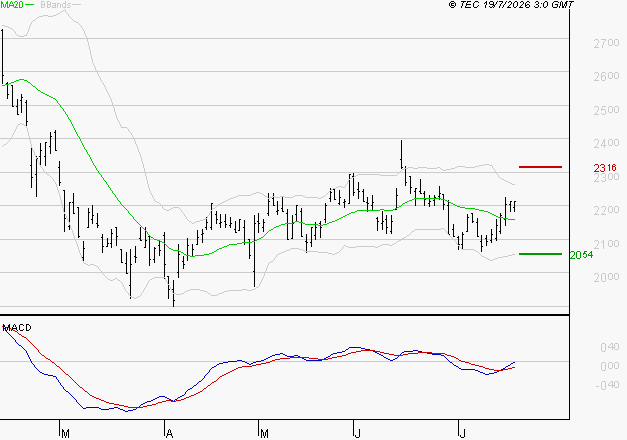This screenshot has height=440, width=627.
Task: Click the TEC copyright timestamp text
Action: [x=511, y=4]
